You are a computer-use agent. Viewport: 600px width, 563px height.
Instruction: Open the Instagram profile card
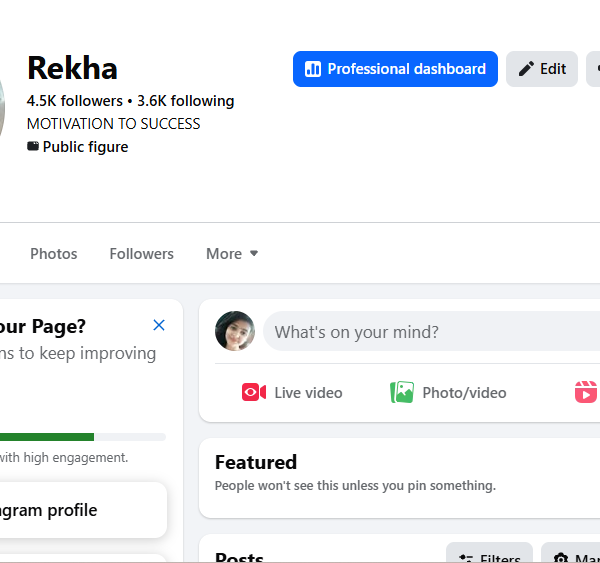tap(83, 510)
